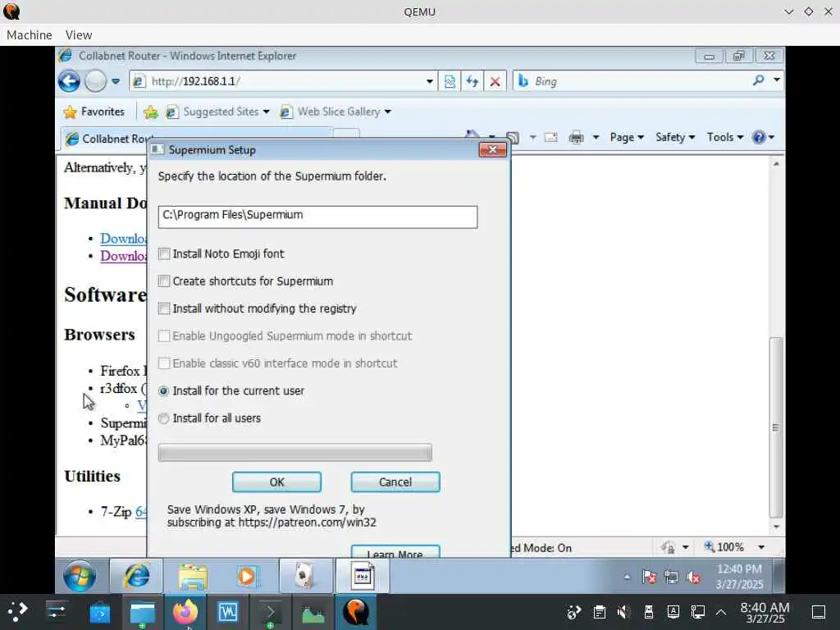Check Create shortcuts for Supermium
840x630 pixels.
tap(164, 281)
